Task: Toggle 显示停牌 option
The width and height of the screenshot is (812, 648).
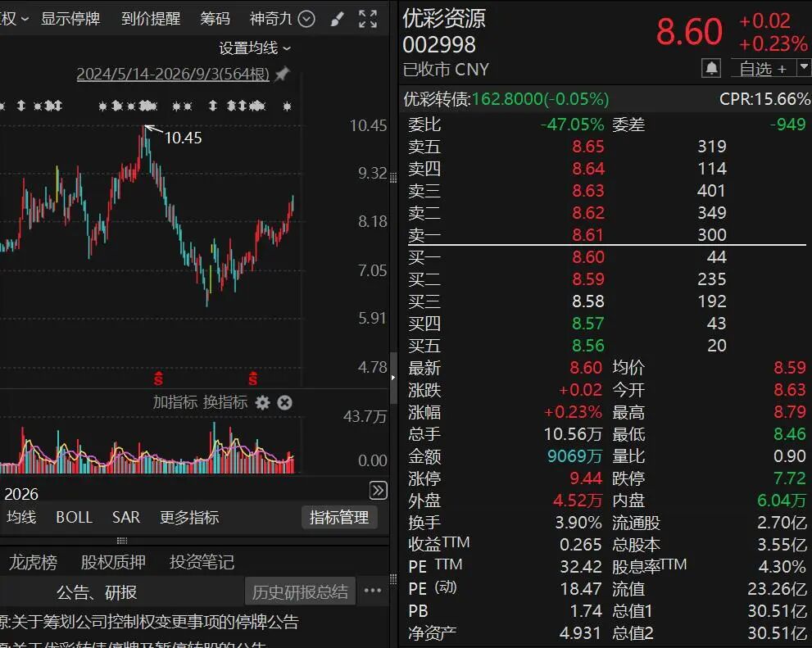Action: coord(70,19)
